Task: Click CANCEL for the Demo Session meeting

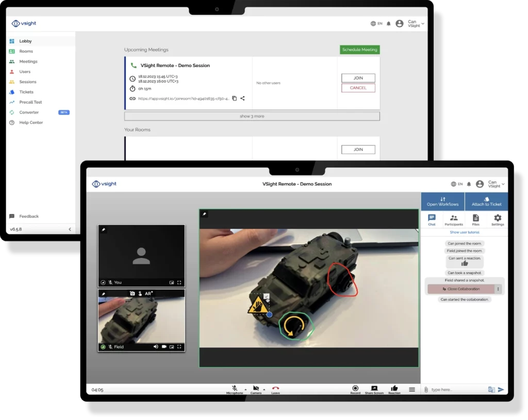Action: pos(358,88)
